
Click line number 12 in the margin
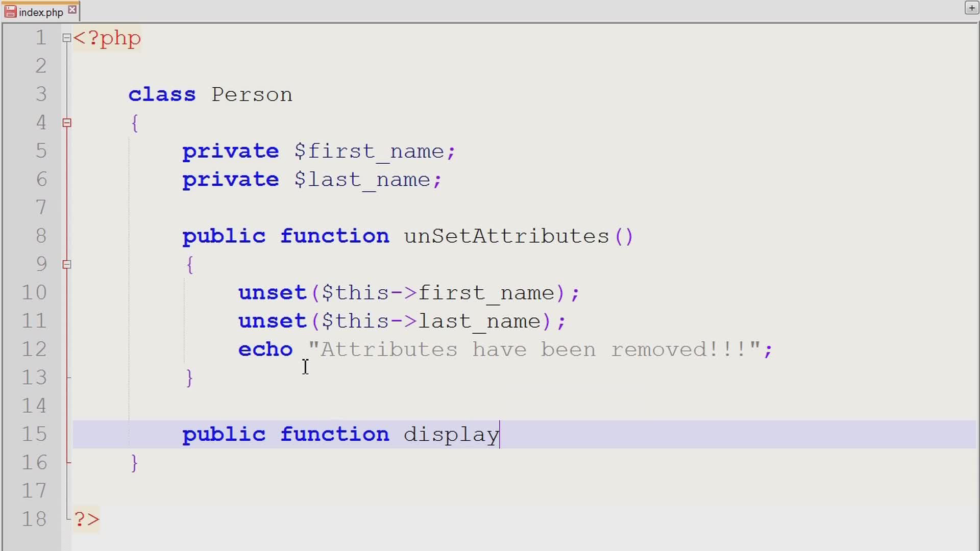(x=34, y=349)
